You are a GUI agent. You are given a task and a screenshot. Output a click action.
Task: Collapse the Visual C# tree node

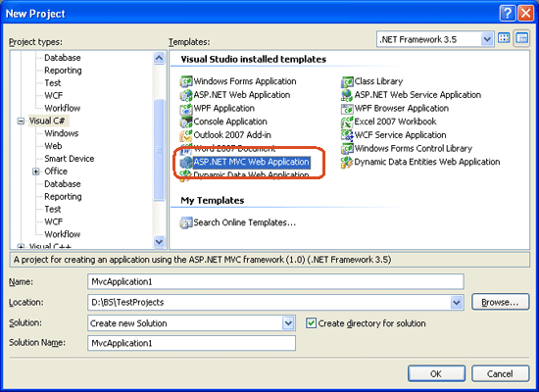(21, 122)
